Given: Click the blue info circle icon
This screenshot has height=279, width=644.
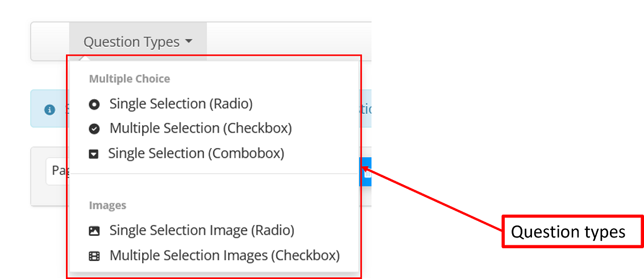Looking at the screenshot, I should [50, 109].
